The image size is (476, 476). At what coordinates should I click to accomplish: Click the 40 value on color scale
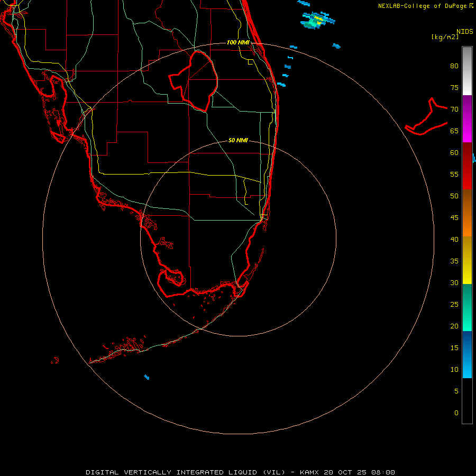click(x=454, y=240)
